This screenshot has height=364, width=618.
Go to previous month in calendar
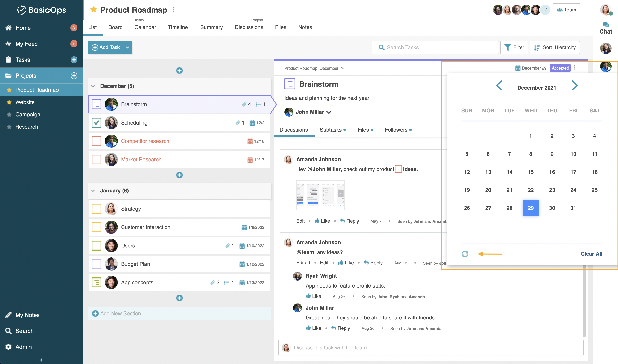point(499,85)
